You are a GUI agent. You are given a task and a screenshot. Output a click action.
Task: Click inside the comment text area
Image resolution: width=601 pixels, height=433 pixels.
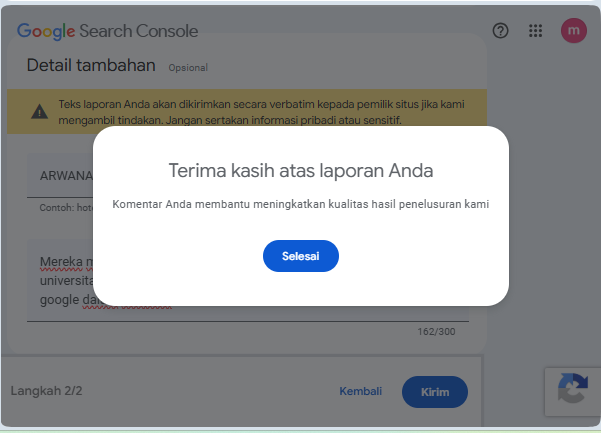click(60, 282)
